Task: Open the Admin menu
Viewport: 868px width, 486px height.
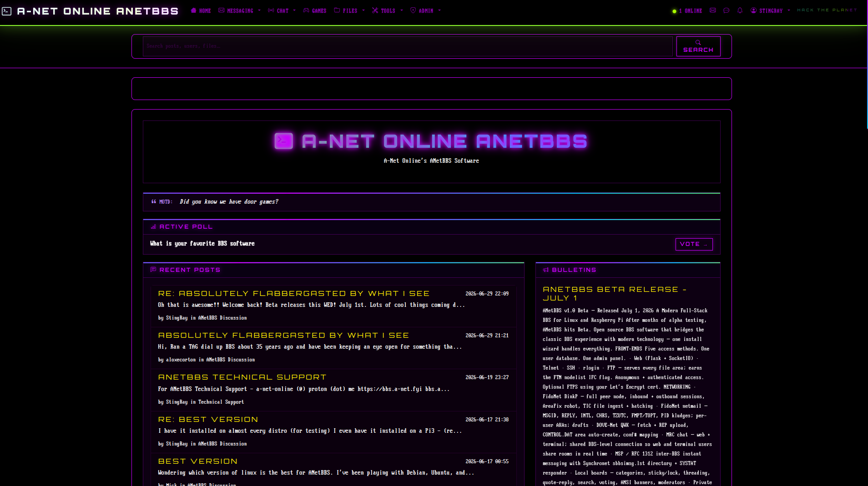Action: point(425,10)
